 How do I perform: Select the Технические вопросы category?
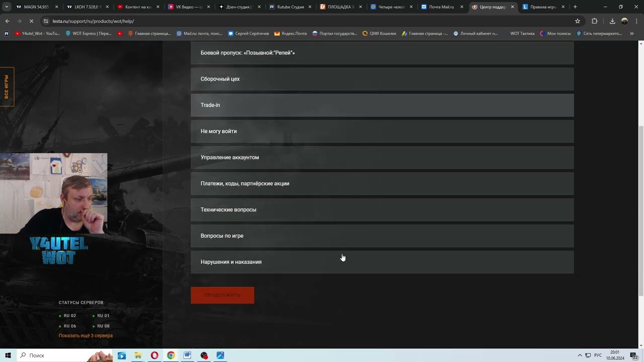[x=382, y=210]
